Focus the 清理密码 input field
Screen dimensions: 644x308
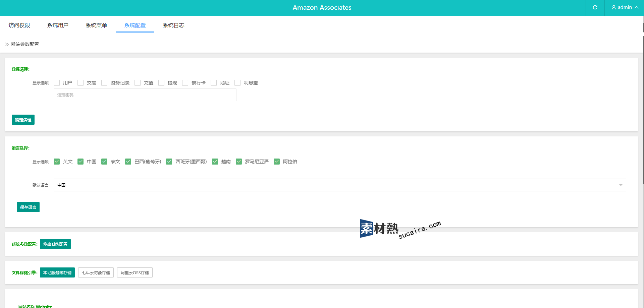pos(145,95)
